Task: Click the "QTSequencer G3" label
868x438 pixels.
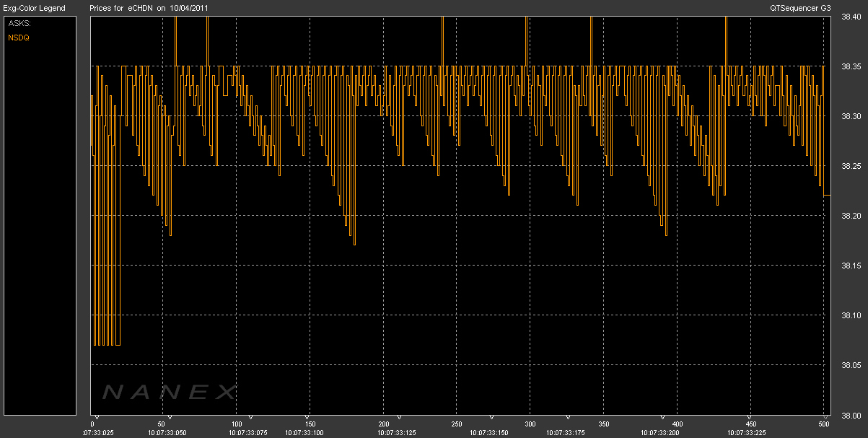Action: click(x=799, y=8)
